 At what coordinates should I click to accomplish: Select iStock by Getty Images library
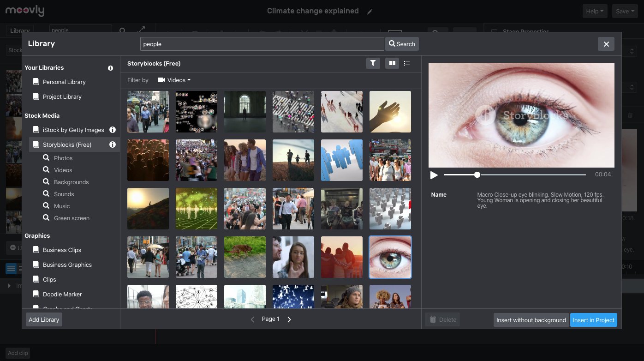pyautogui.click(x=73, y=130)
